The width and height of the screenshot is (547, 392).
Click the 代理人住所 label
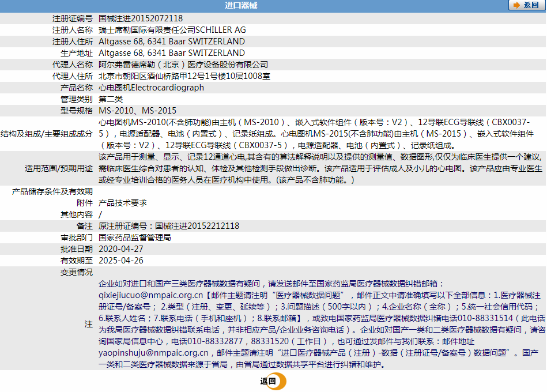coord(73,76)
